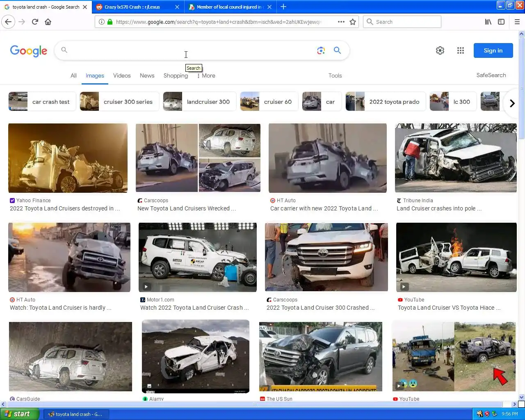This screenshot has width=525, height=420.
Task: Click the blue search magnifier button
Action: click(337, 50)
